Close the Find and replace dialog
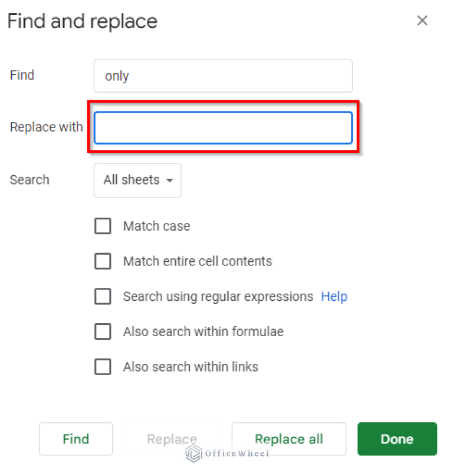Viewport: 453px width, 476px height. (x=422, y=21)
